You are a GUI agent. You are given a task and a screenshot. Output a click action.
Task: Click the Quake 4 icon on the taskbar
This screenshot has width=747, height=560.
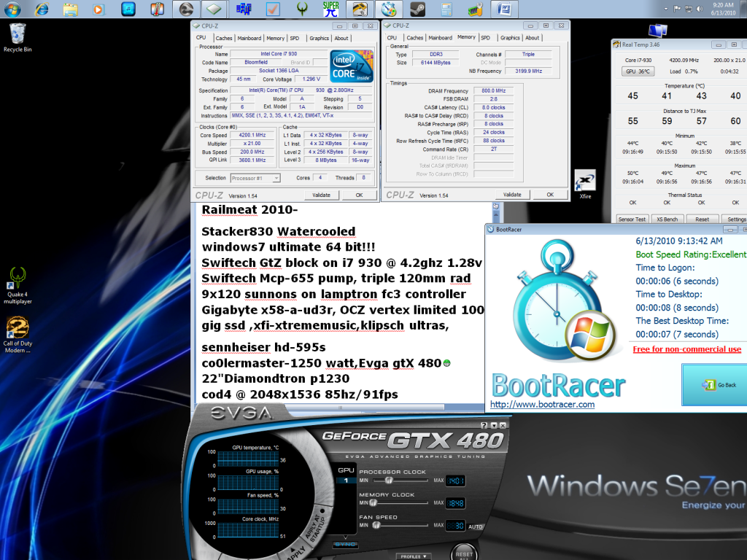(302, 9)
